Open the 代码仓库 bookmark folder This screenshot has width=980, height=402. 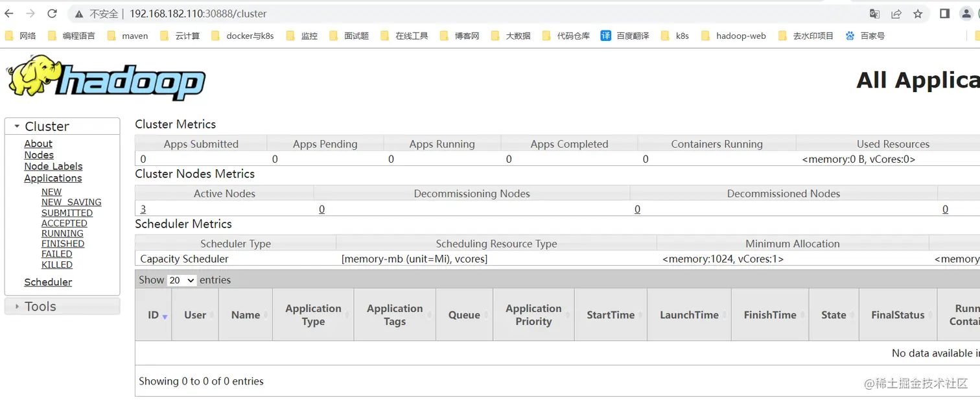point(566,36)
